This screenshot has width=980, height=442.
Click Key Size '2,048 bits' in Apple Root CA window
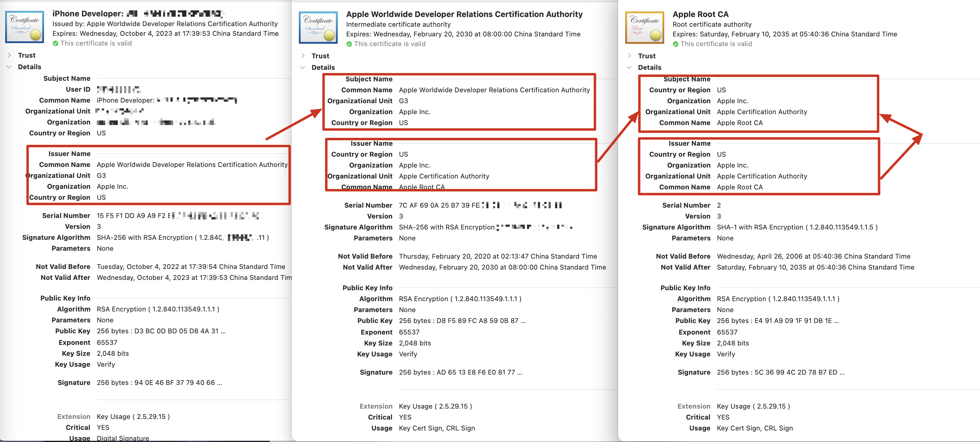pos(733,343)
